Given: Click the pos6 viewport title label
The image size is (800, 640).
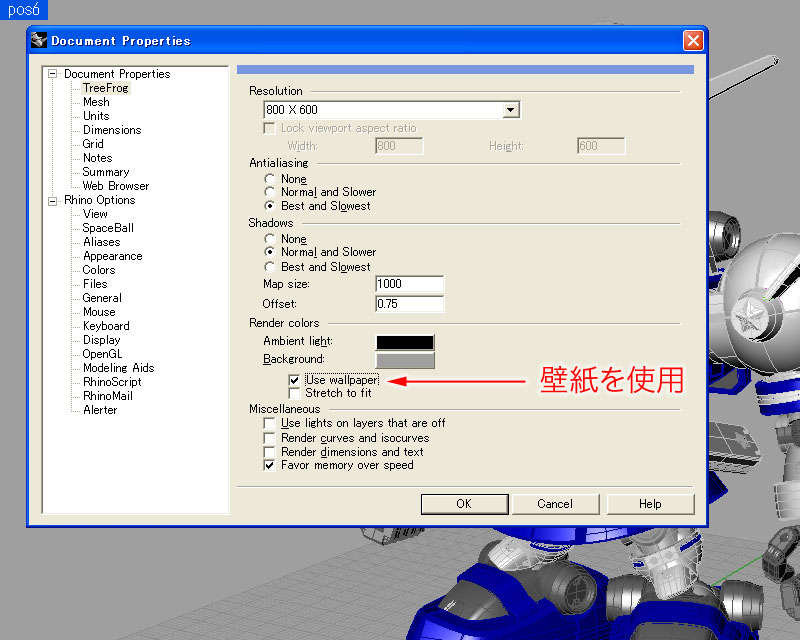Looking at the screenshot, I should pos(23,10).
